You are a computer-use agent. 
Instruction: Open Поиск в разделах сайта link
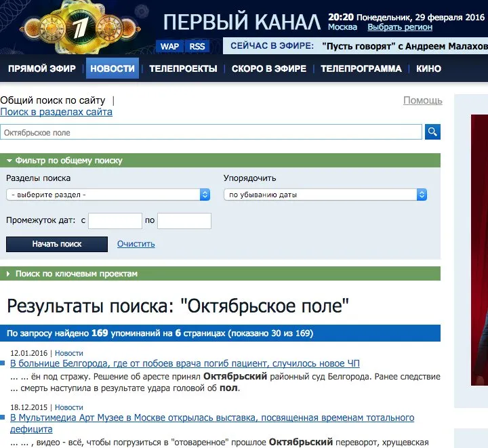pyautogui.click(x=56, y=112)
